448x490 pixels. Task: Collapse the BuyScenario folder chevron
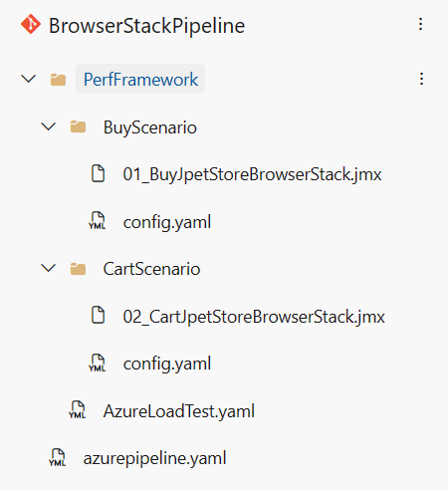[x=49, y=126]
